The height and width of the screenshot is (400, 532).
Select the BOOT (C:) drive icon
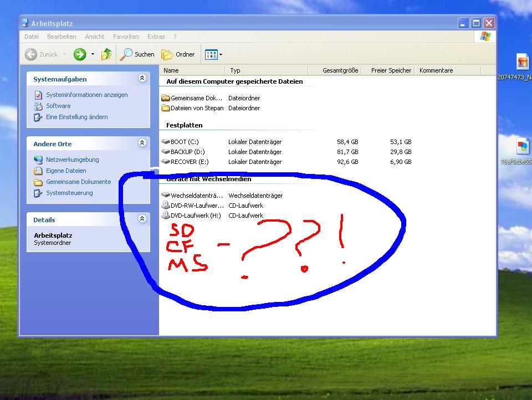pyautogui.click(x=166, y=142)
